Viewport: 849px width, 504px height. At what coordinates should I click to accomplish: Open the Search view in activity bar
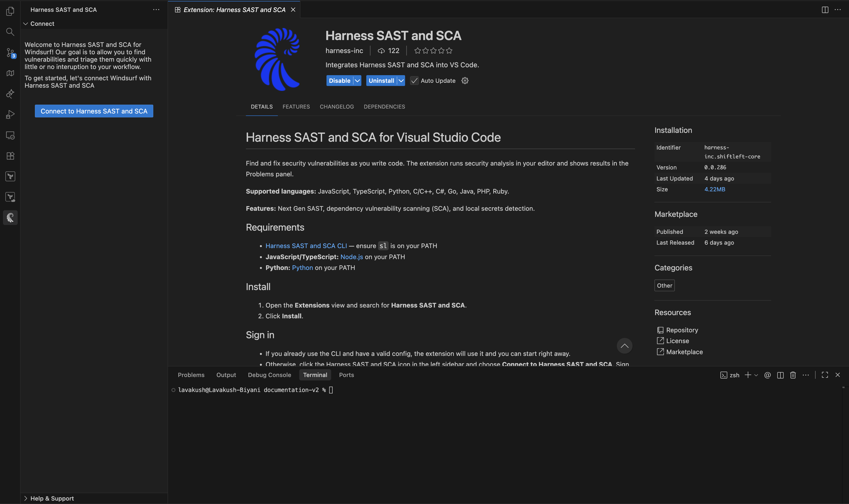tap(10, 32)
